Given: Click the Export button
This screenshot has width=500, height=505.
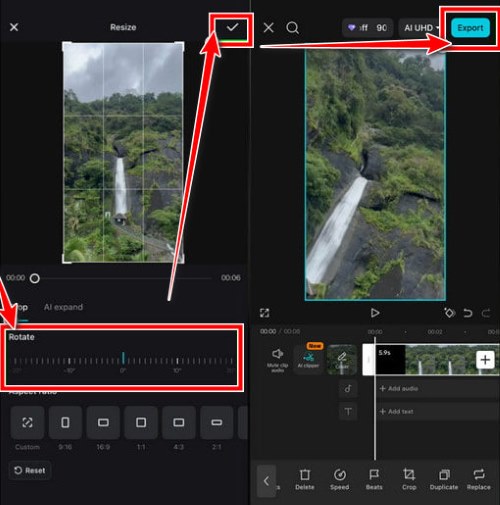Looking at the screenshot, I should [470, 28].
